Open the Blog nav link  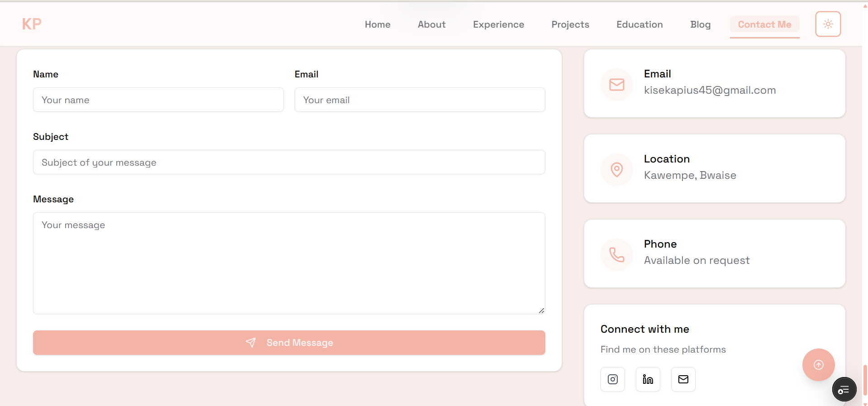(x=700, y=24)
